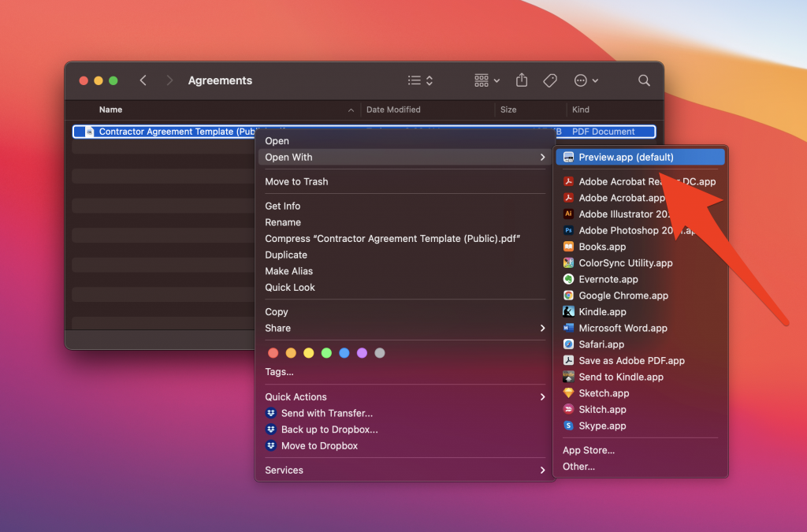Open with Skitch.app
Viewport: 807px width, 532px height.
coord(640,410)
